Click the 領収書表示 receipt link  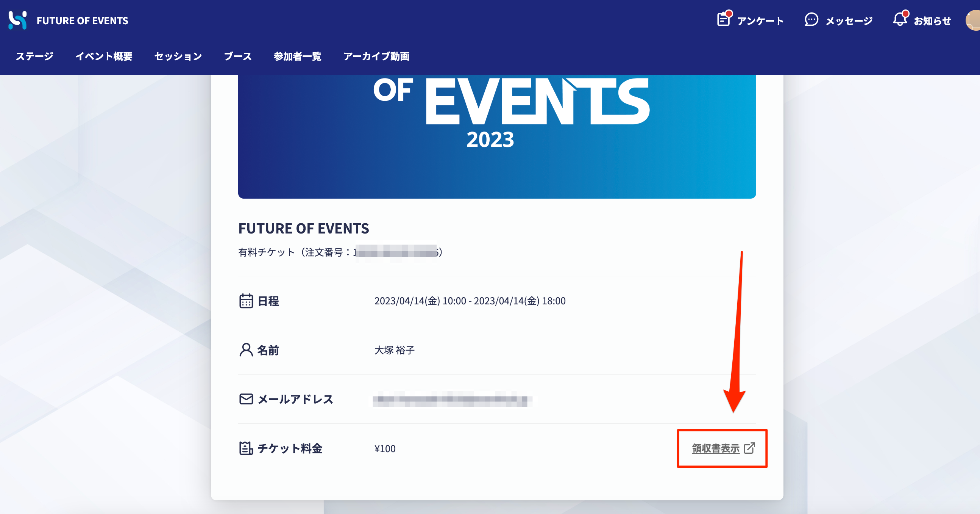point(715,448)
